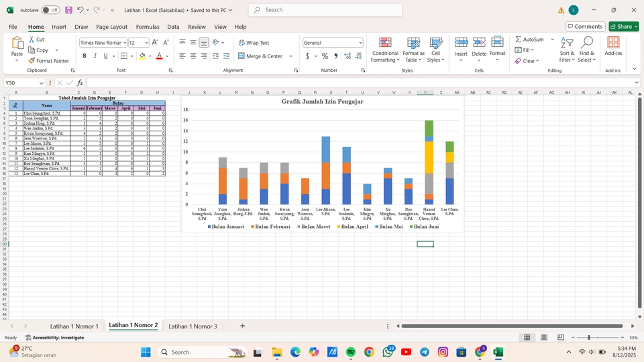Image resolution: width=644 pixels, height=362 pixels.
Task: Adjust the zoom slider in status bar
Action: pyautogui.click(x=589, y=337)
